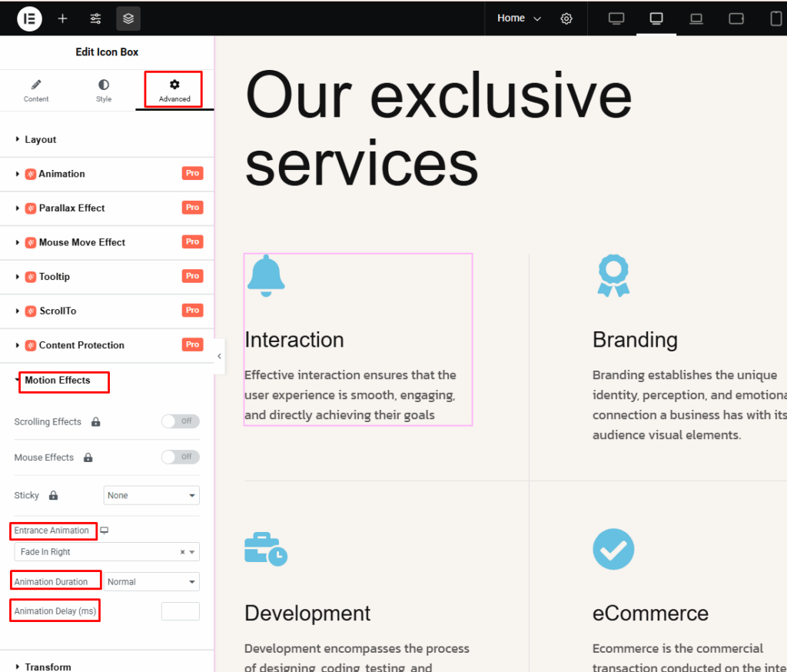The image size is (787, 672).
Task: Open site settings sliders icon
Action: [x=95, y=18]
